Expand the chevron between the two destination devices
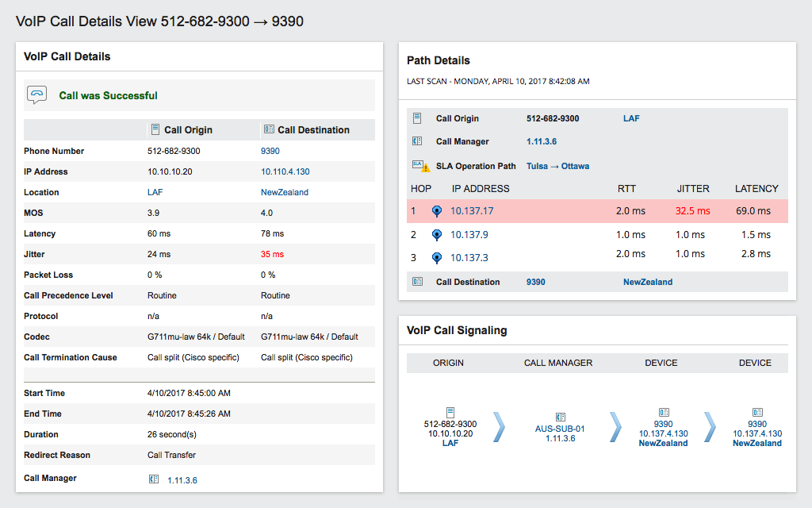The image size is (812, 508). [710, 426]
